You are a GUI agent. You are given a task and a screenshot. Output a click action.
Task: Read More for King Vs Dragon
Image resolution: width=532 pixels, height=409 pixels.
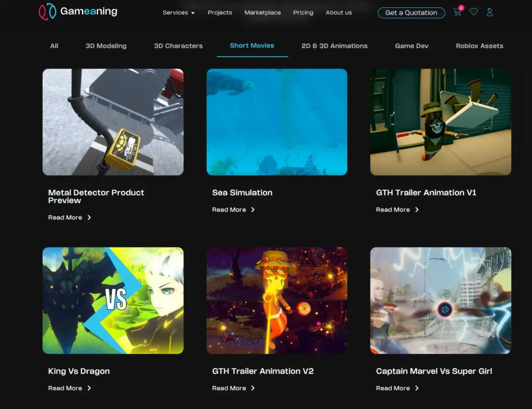click(70, 388)
